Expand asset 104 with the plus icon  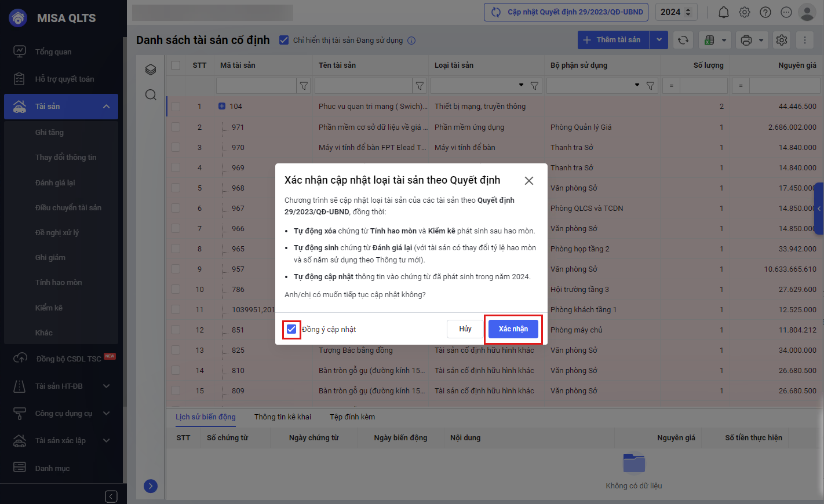tap(222, 106)
